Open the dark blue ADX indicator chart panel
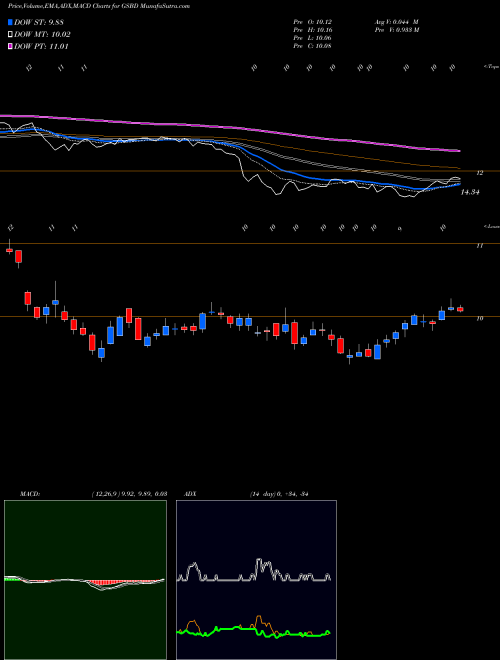The height and width of the screenshot is (660, 500). pos(256,580)
